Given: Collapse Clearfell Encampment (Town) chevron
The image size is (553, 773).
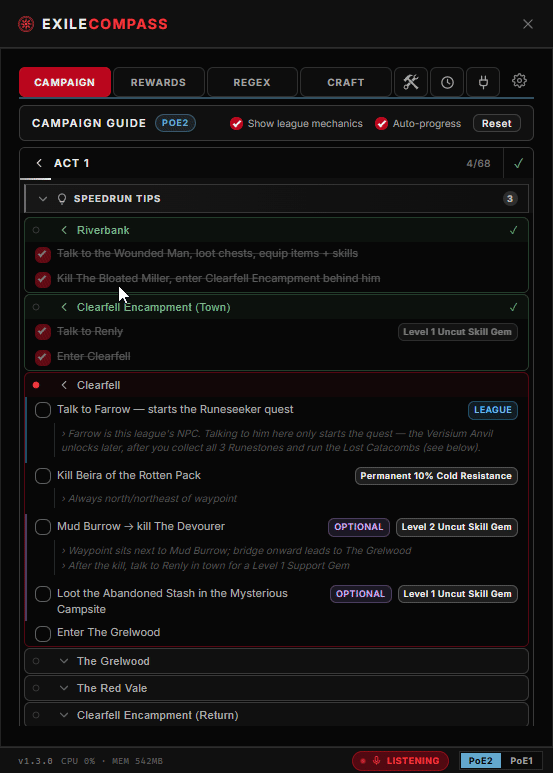Looking at the screenshot, I should 64,307.
